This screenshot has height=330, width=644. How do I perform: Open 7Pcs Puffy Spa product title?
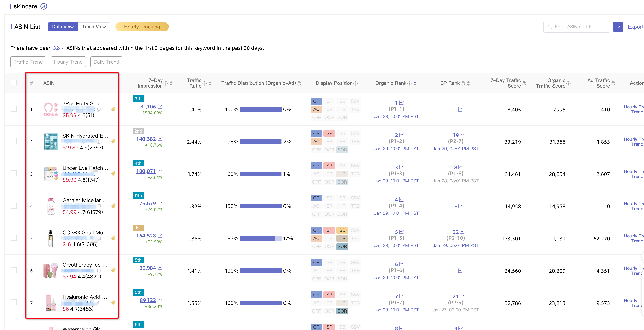tap(84, 103)
